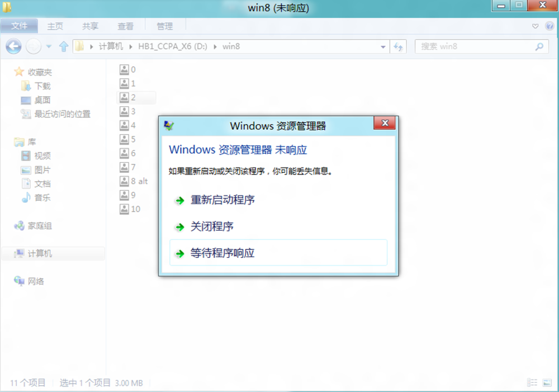The image size is (559, 392).
Task: Click the refresh button beside address bar
Action: click(x=399, y=47)
